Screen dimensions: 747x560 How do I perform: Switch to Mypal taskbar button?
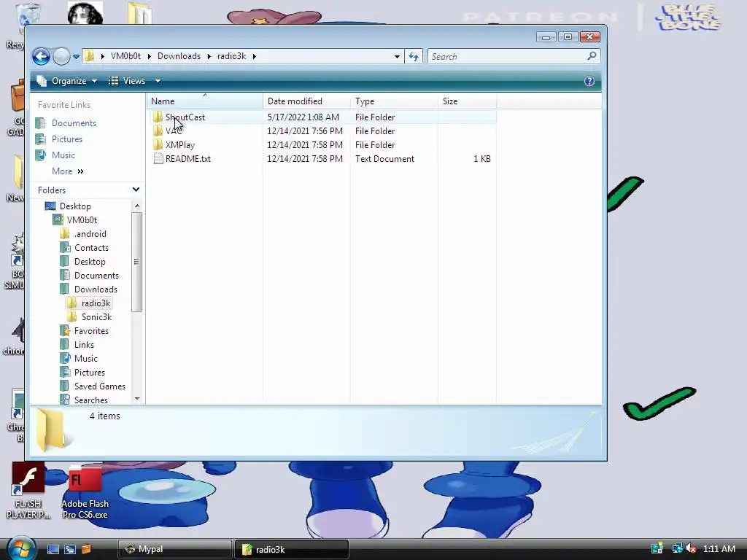click(175, 549)
